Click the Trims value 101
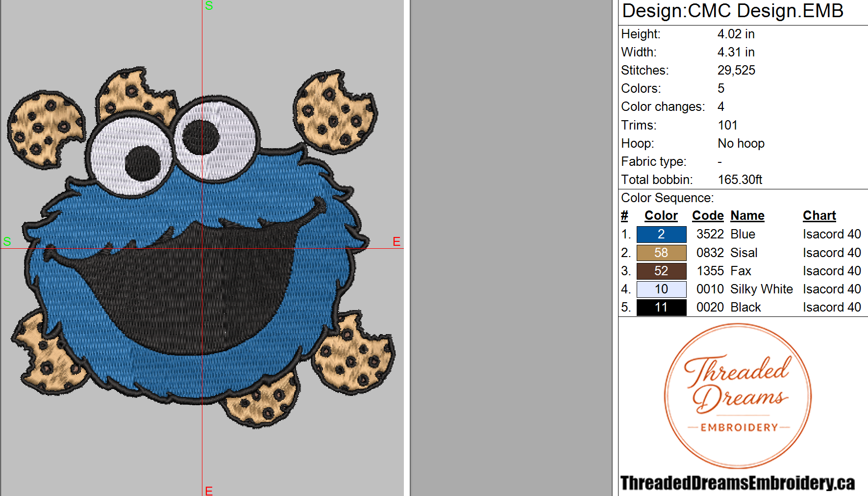 [x=727, y=125]
